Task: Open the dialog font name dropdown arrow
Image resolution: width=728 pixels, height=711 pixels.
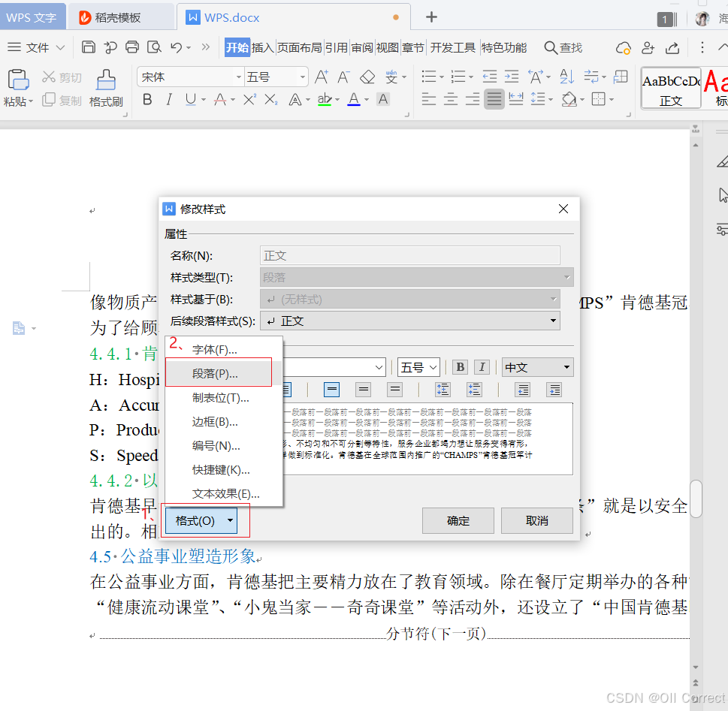Action: [379, 367]
